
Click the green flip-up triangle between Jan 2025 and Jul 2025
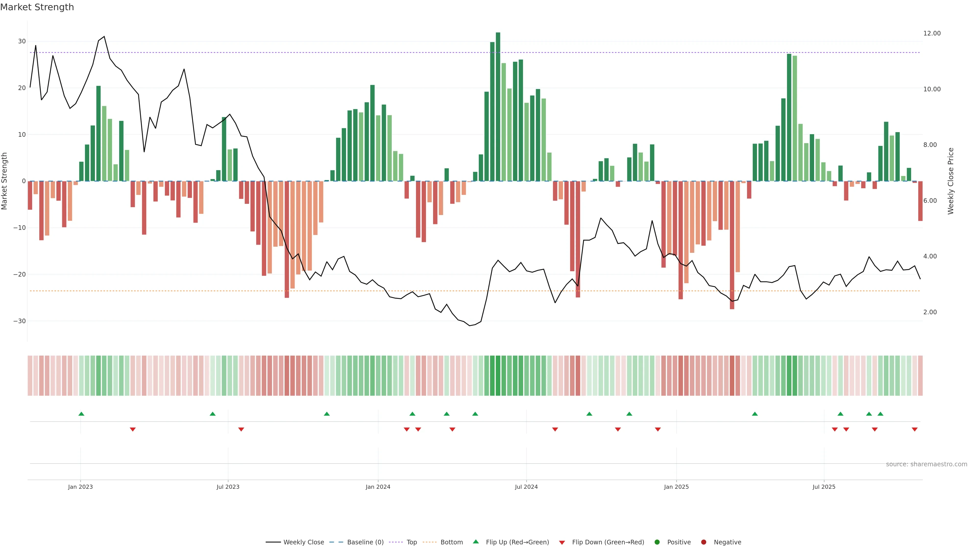(x=755, y=414)
